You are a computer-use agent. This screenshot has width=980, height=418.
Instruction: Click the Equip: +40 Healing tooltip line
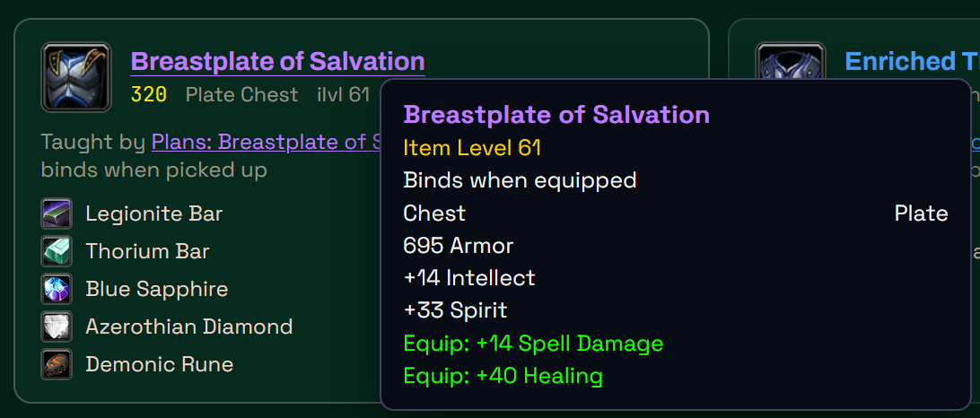coord(503,376)
